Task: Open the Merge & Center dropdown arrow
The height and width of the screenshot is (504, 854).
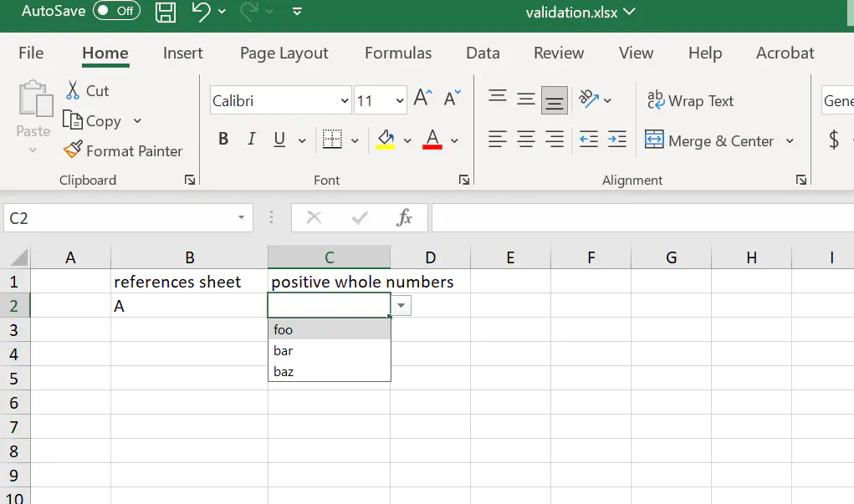Action: 790,141
